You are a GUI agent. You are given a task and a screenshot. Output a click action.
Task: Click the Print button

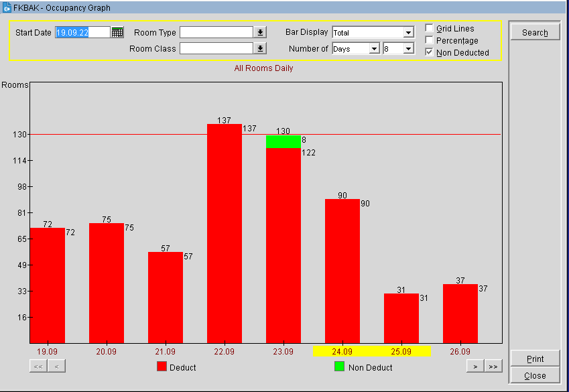coord(535,358)
